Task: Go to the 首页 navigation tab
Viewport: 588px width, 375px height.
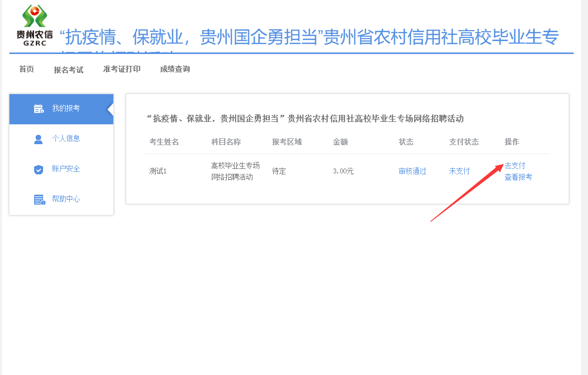Action: [27, 69]
